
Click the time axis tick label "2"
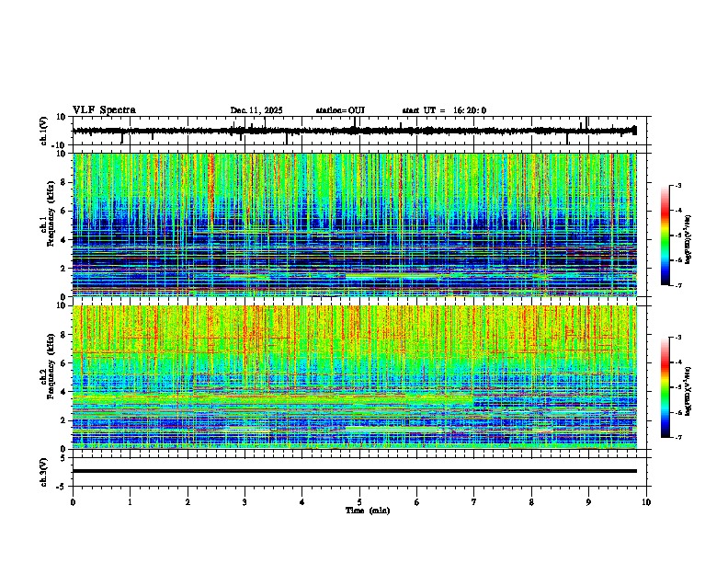(188, 502)
